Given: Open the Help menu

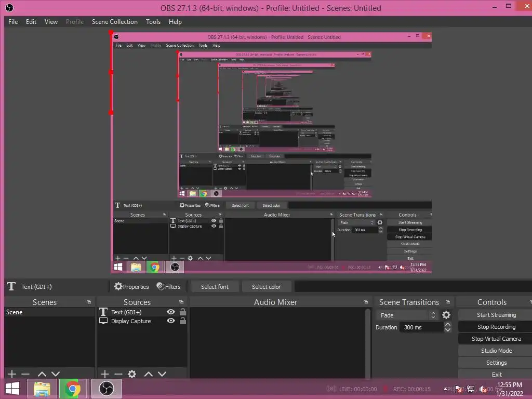Looking at the screenshot, I should tap(175, 22).
